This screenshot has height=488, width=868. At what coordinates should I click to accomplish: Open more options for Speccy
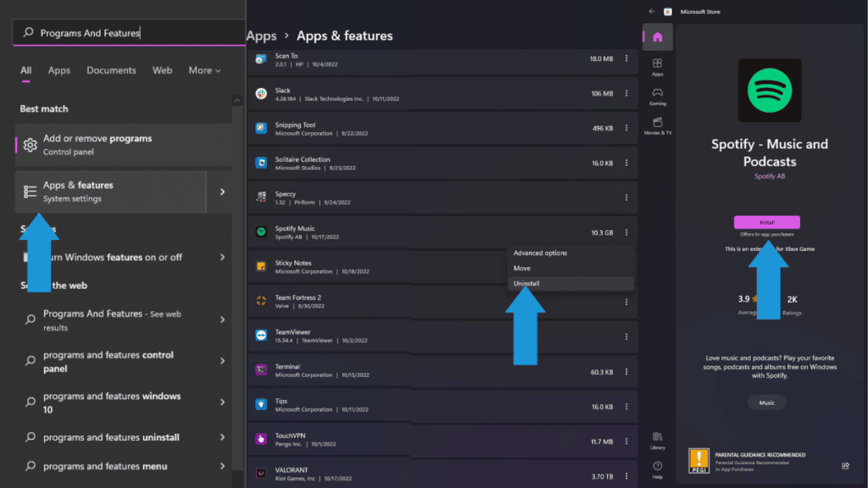(x=626, y=197)
